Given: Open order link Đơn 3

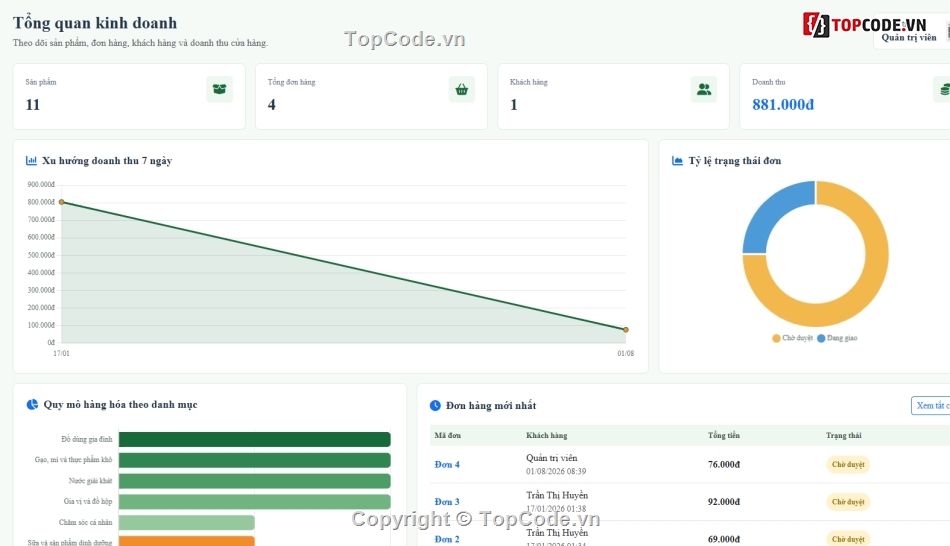Looking at the screenshot, I should tap(447, 502).
